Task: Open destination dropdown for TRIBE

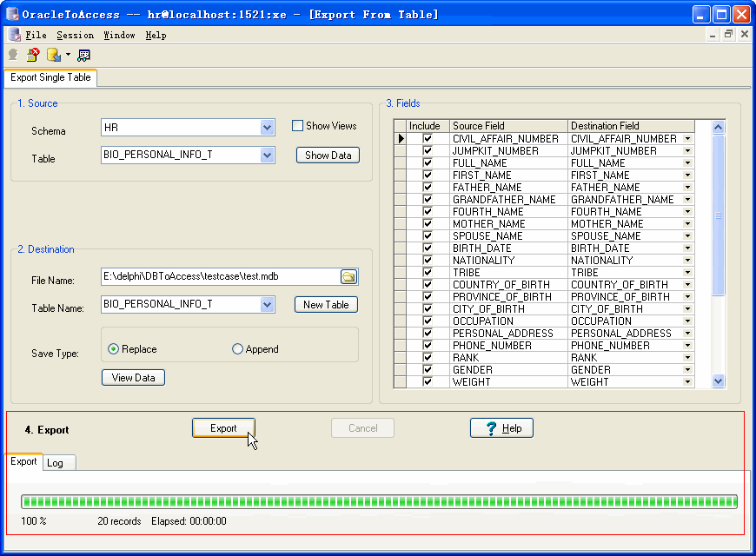Action: pos(688,273)
